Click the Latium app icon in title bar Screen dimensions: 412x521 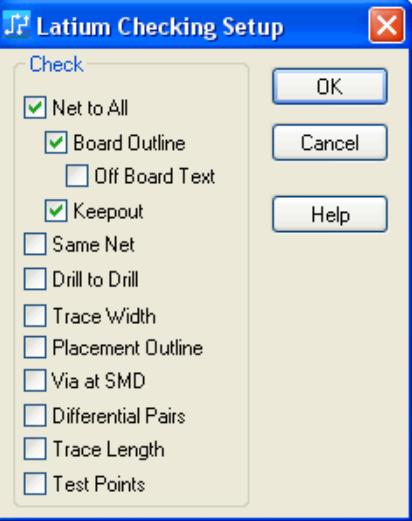(x=17, y=24)
